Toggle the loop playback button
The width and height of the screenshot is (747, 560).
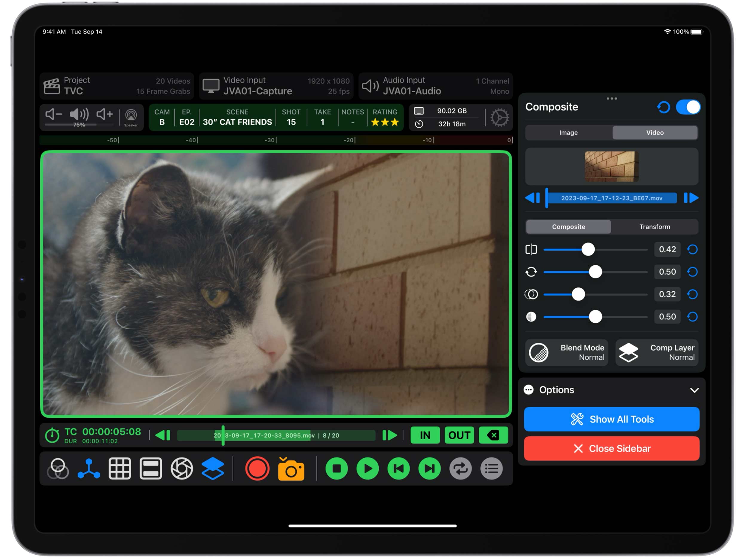tap(460, 469)
